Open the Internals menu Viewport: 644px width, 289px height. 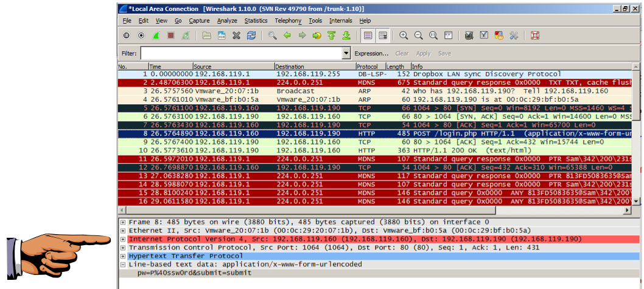(341, 21)
